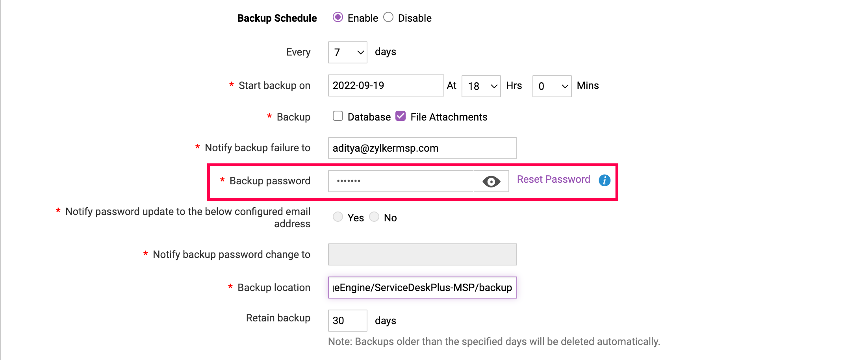
Task: Open the Mins dropdown showing 0
Action: pyautogui.click(x=552, y=86)
